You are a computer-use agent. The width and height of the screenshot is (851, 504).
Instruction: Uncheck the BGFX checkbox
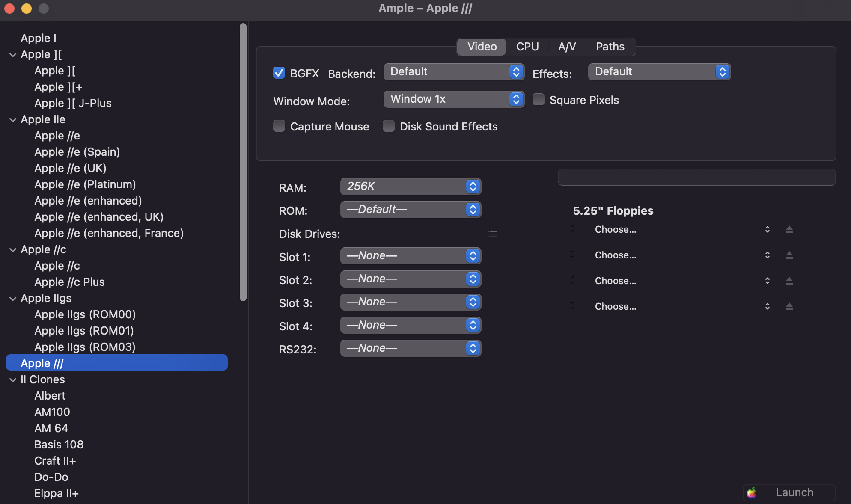coord(279,73)
